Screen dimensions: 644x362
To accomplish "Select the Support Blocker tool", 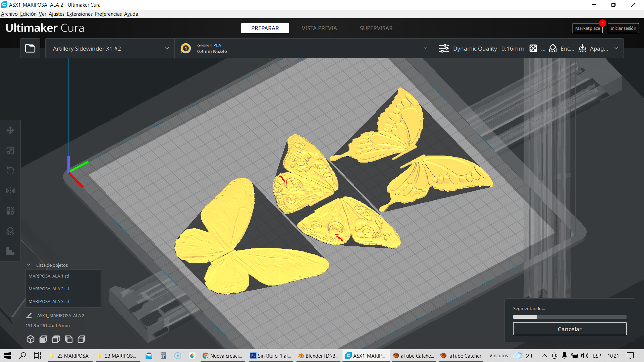I will coord(10,231).
